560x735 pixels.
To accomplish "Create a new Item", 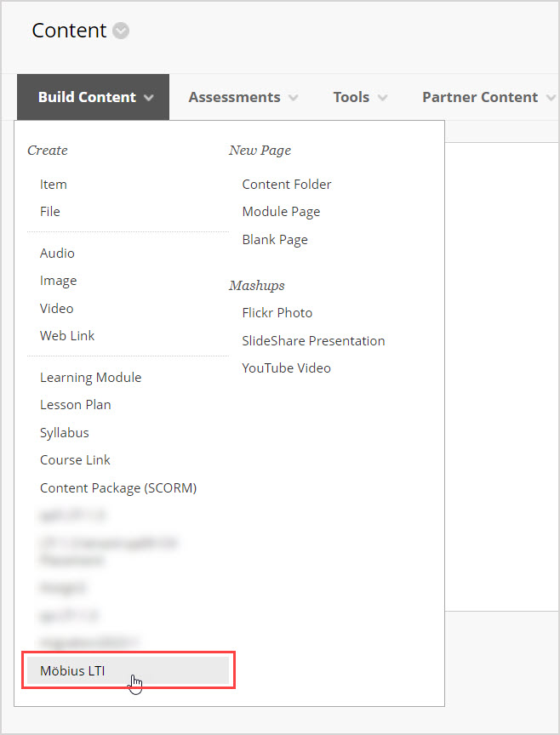I will point(53,184).
